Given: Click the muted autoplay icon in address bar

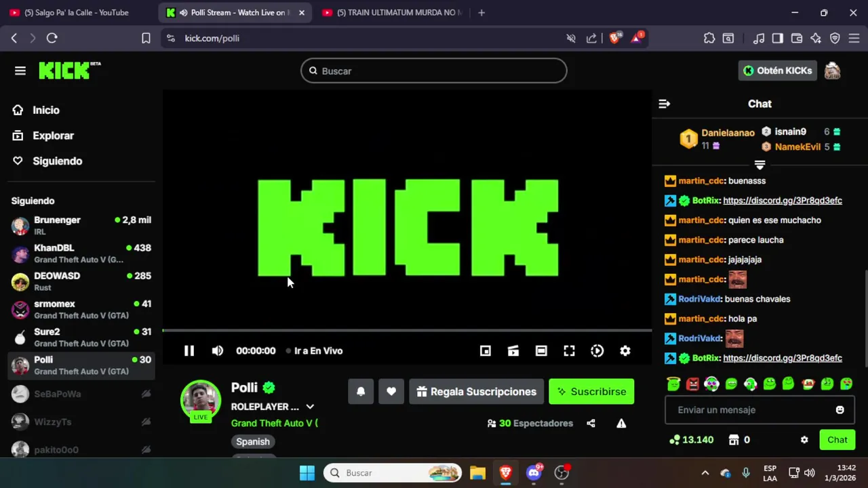Looking at the screenshot, I should [x=571, y=38].
